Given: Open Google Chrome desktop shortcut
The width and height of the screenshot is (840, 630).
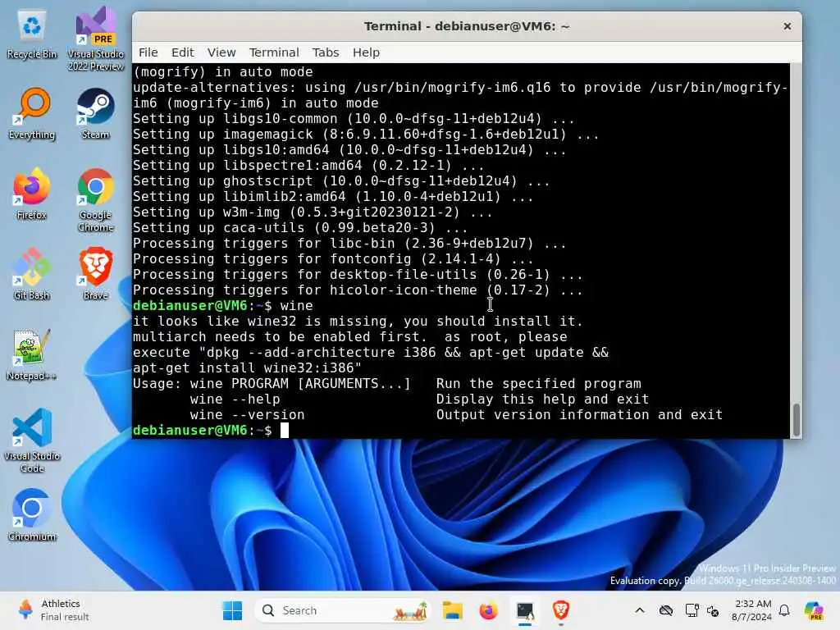Looking at the screenshot, I should [96, 200].
